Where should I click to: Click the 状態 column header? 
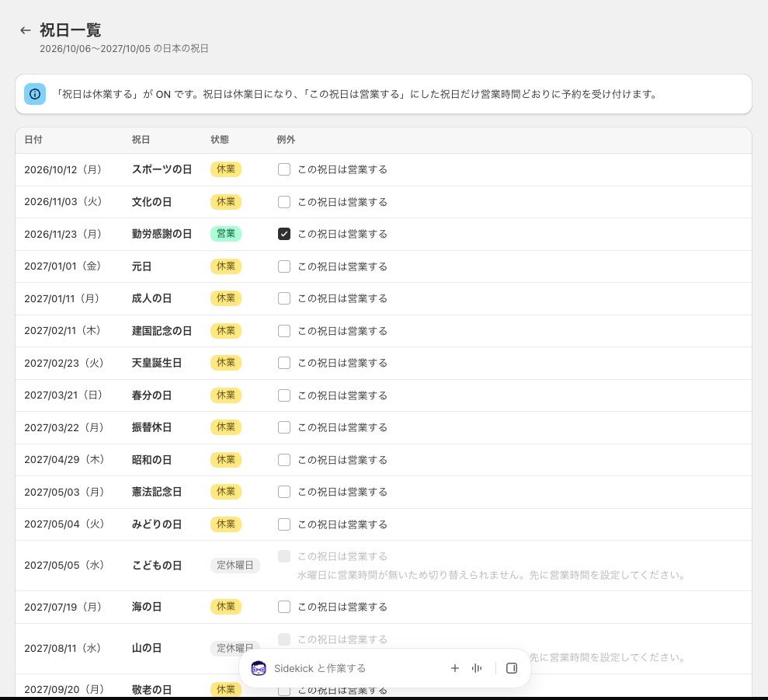(220, 140)
